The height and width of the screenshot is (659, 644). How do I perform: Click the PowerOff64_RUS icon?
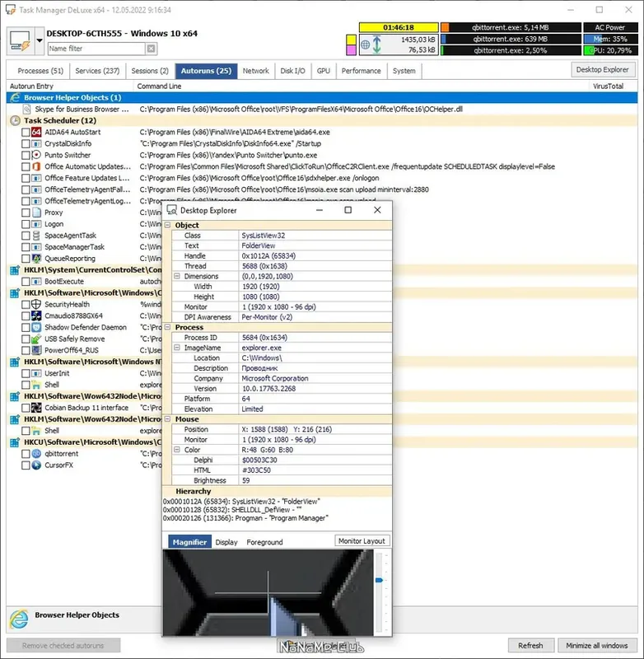click(36, 350)
